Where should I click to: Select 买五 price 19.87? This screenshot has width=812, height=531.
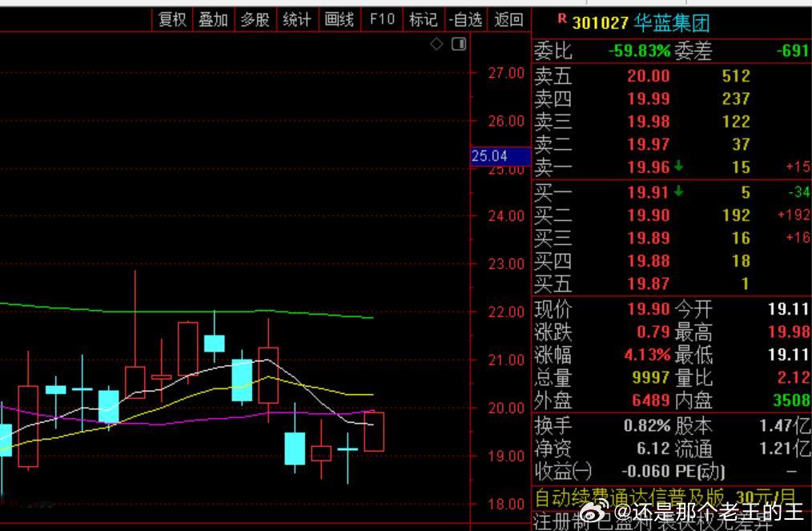click(x=649, y=284)
